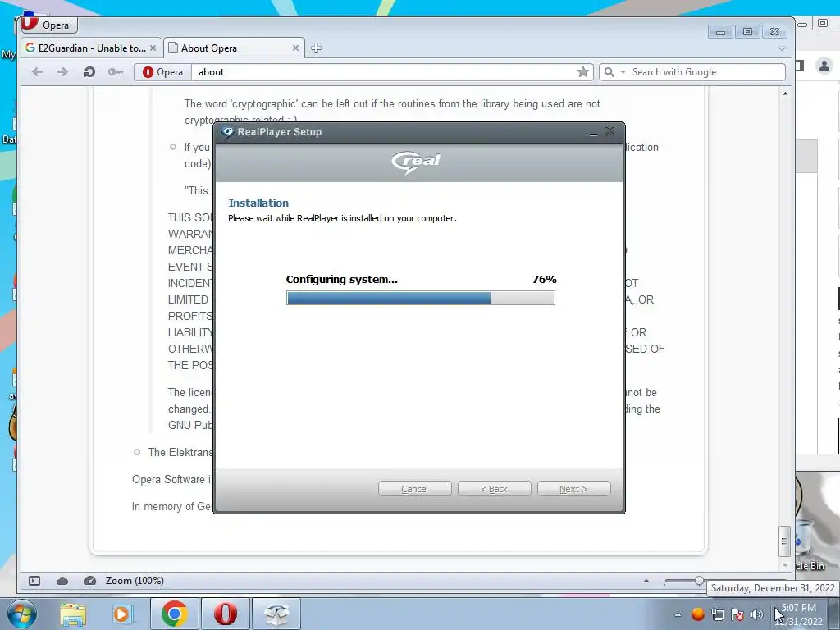
Task: Open Windows Explorer from taskbar
Action: tap(73, 614)
